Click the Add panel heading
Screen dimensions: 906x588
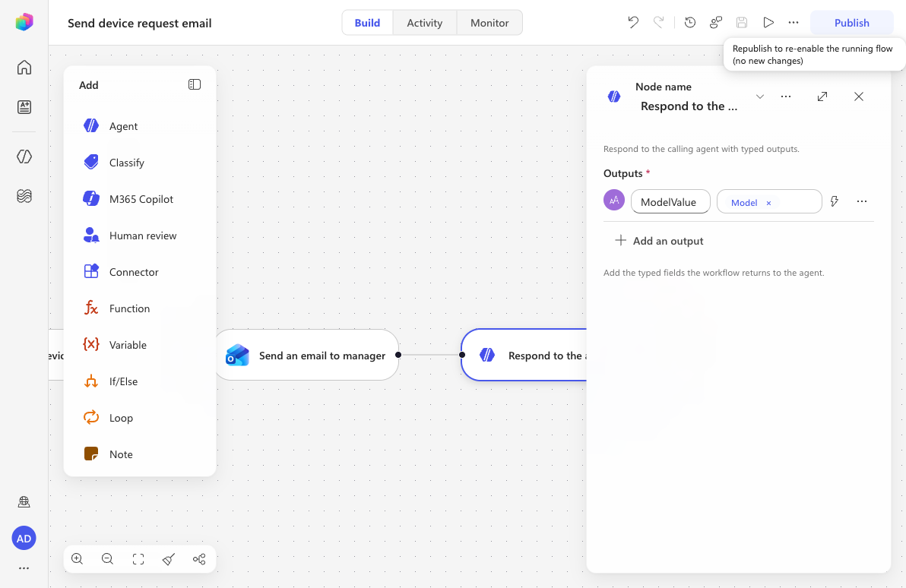88,85
